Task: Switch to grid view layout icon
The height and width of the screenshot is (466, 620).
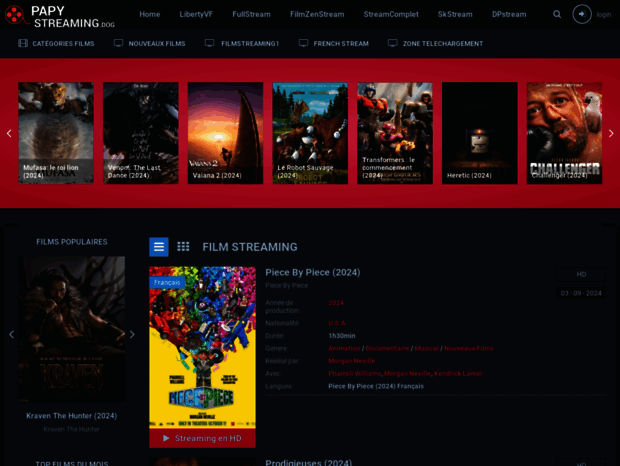Action: tap(183, 247)
